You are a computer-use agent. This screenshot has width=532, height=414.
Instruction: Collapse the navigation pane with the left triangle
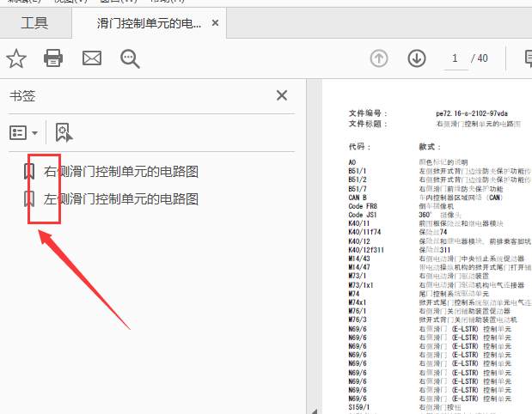315,411
